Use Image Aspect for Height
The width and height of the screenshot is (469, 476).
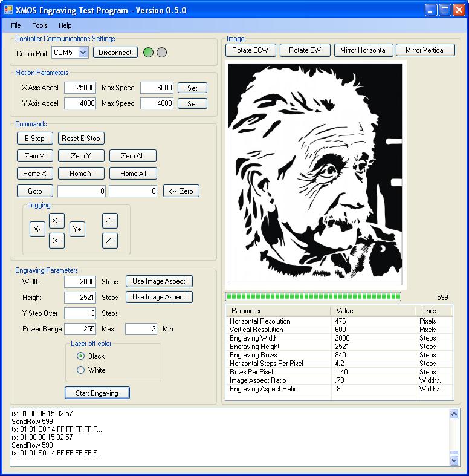pyautogui.click(x=159, y=297)
